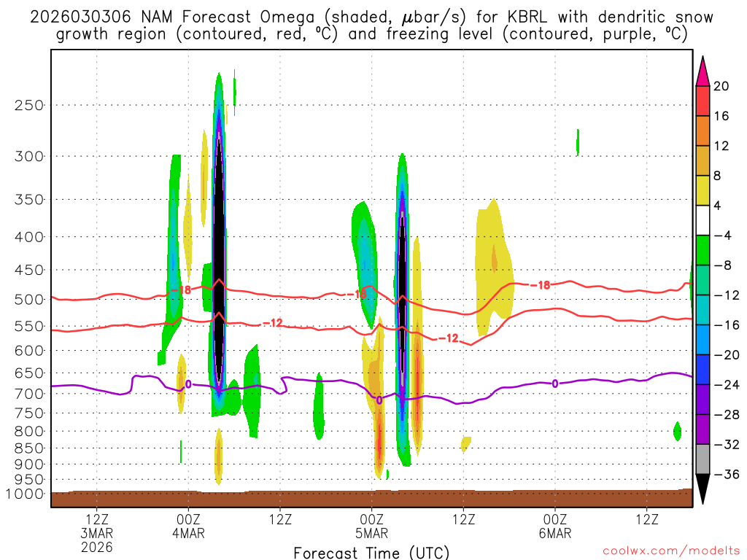The width and height of the screenshot is (747, 560).
Task: Choose the green swatch between -4 and -8
Action: [x=703, y=250]
